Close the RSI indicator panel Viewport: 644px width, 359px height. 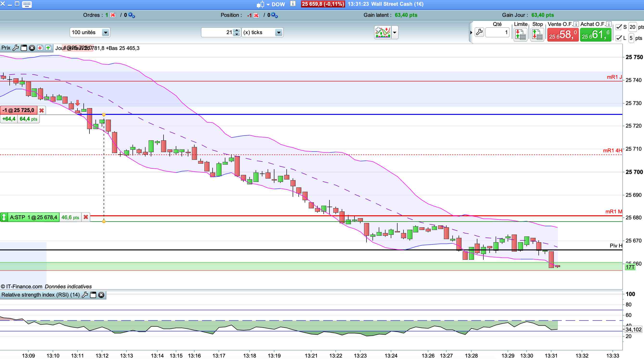coord(101,295)
